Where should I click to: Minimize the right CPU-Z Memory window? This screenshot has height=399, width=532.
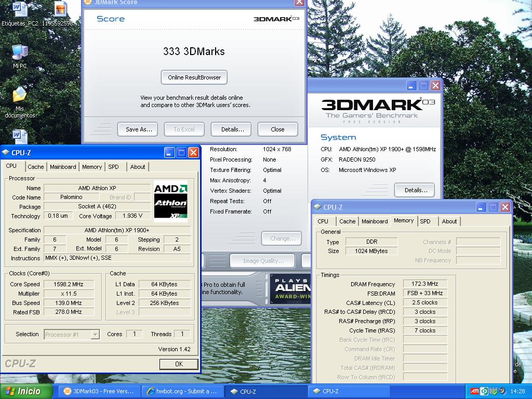pyautogui.click(x=481, y=207)
